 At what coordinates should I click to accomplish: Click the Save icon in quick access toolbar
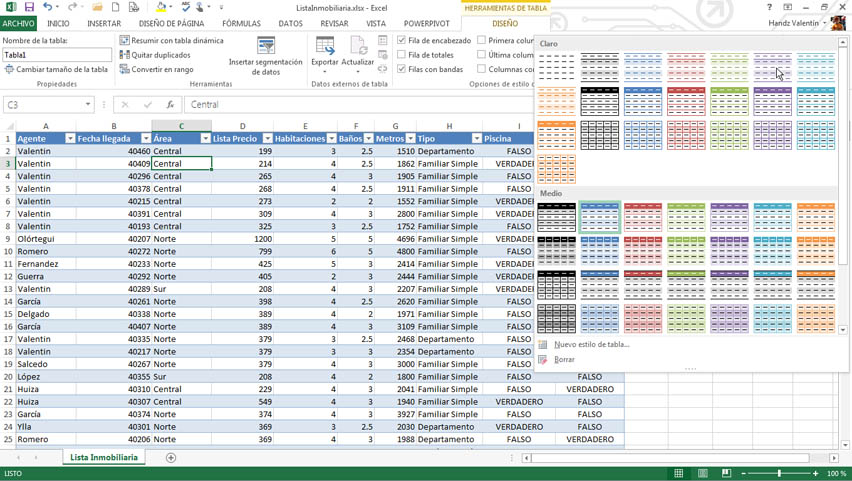pos(29,7)
